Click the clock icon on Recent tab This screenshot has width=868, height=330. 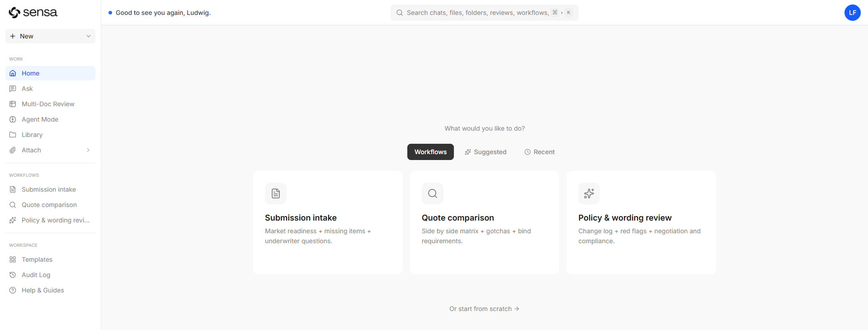528,152
